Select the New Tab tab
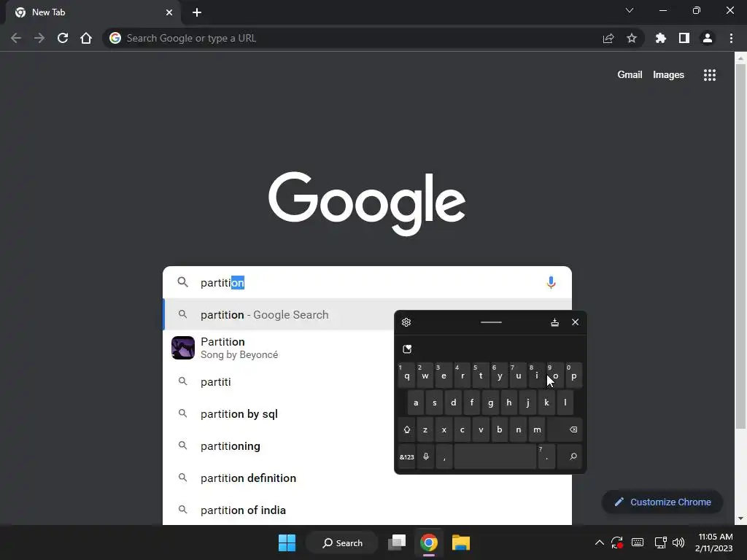747x560 pixels. [93, 12]
